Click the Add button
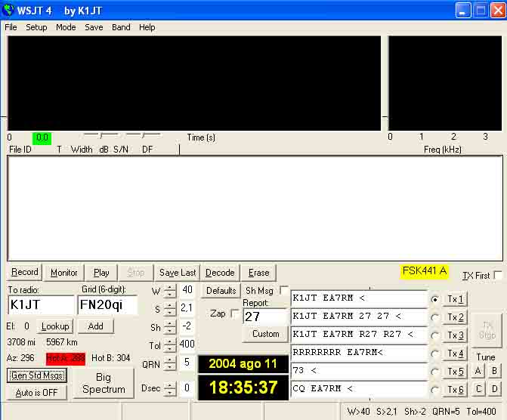The width and height of the screenshot is (507, 420). coord(96,326)
